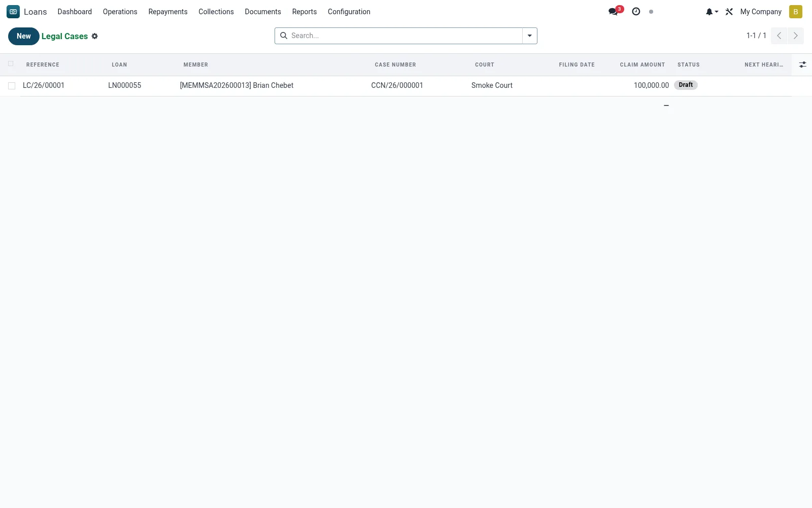Open the Loans app home icon
The image size is (812, 508).
[x=13, y=12]
